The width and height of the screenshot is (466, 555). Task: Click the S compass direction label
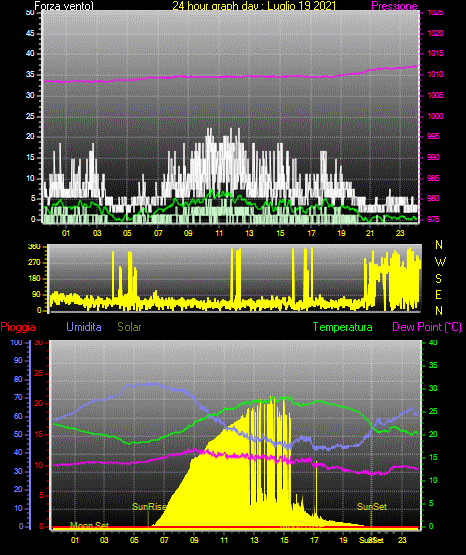coord(438,279)
